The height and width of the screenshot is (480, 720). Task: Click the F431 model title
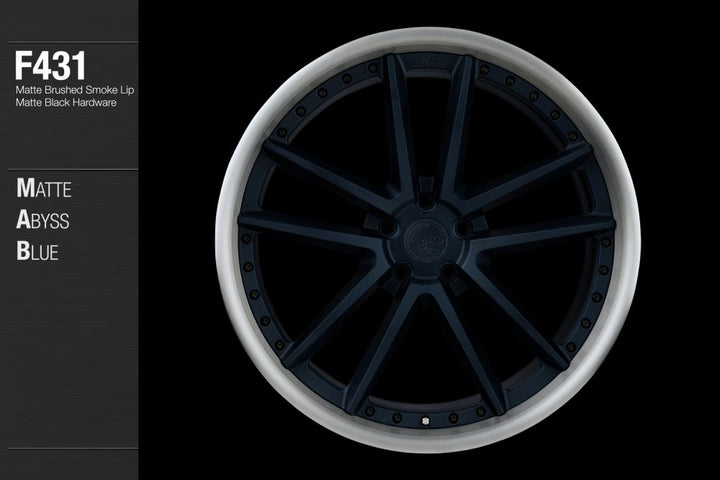49,67
